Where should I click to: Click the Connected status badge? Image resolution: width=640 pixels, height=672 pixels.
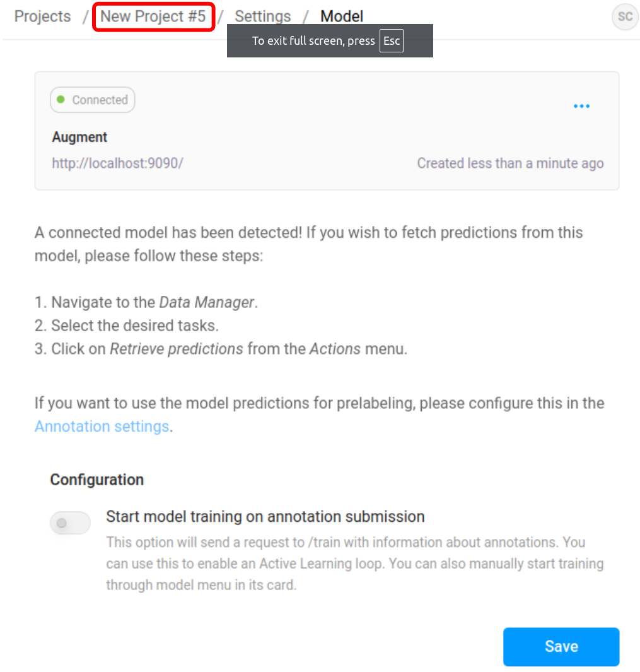(93, 100)
